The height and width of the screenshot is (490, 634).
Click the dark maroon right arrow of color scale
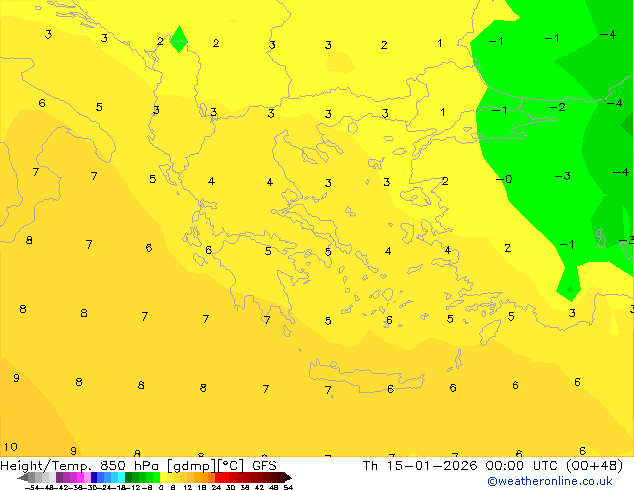(x=287, y=477)
